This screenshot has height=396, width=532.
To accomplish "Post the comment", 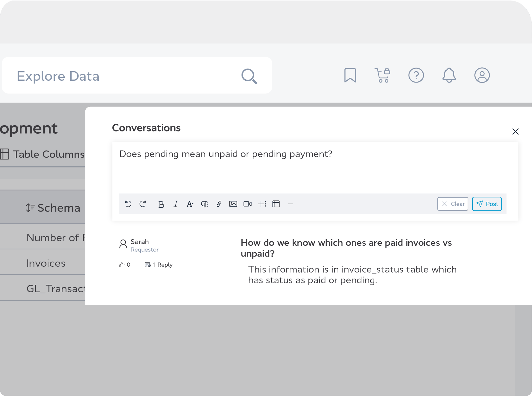I will (487, 204).
